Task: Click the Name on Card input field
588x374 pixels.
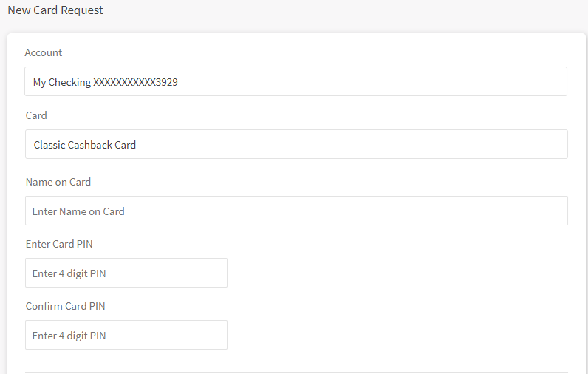Action: (295, 211)
